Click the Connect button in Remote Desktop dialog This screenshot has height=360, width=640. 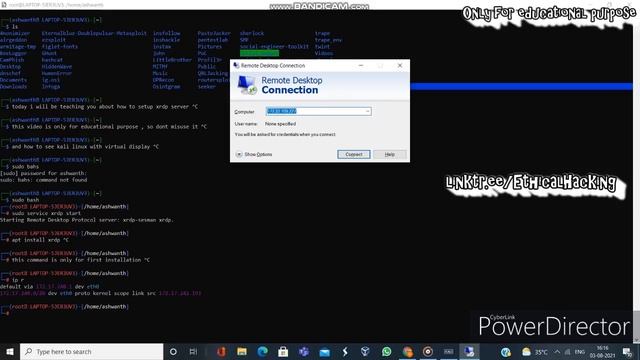(x=354, y=154)
